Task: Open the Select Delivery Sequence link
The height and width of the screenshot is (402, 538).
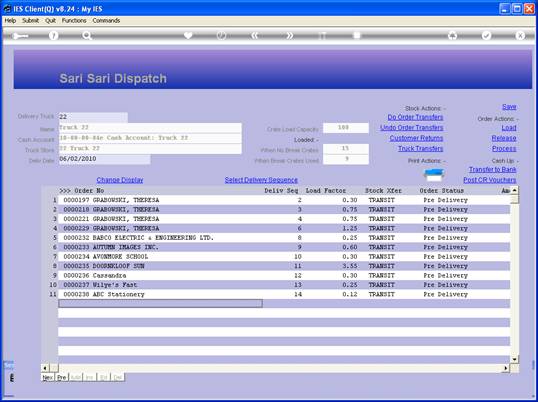Action: pyautogui.click(x=261, y=180)
